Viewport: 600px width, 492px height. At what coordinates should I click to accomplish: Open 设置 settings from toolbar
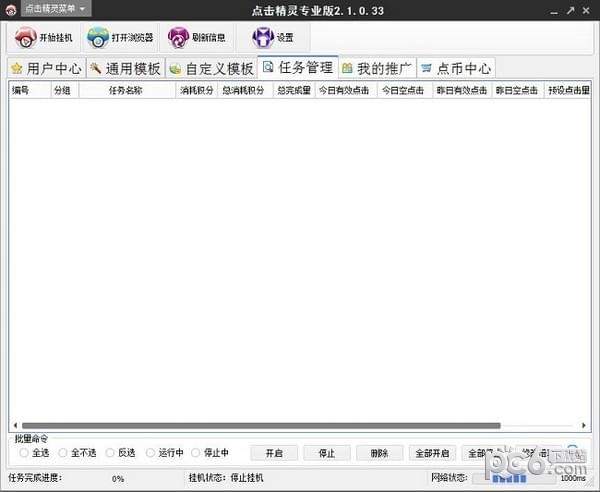[x=262, y=38]
